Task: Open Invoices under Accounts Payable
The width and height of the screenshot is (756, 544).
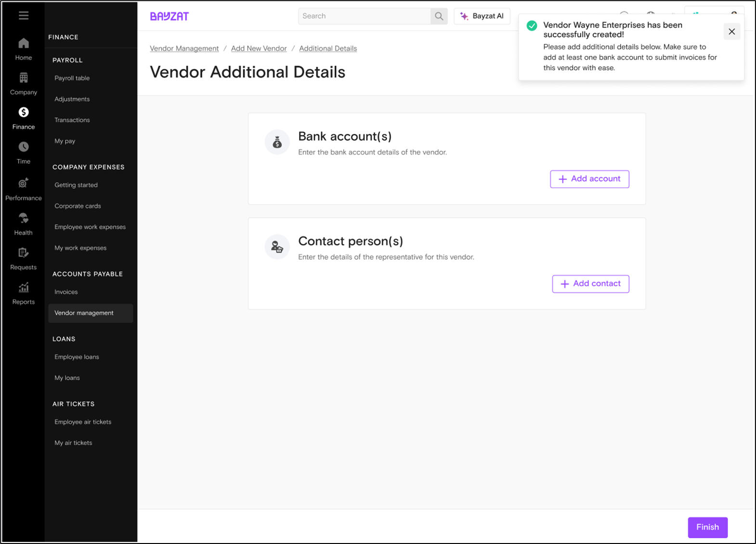Action: point(66,292)
